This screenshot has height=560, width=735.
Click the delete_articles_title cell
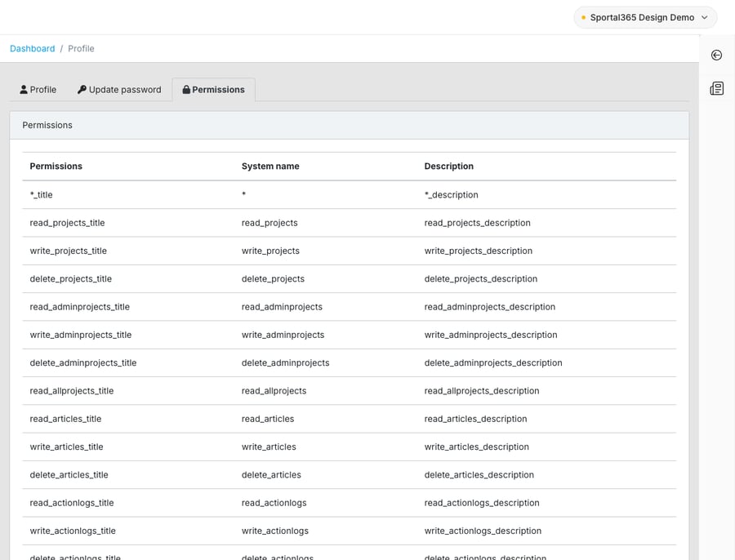(x=128, y=475)
